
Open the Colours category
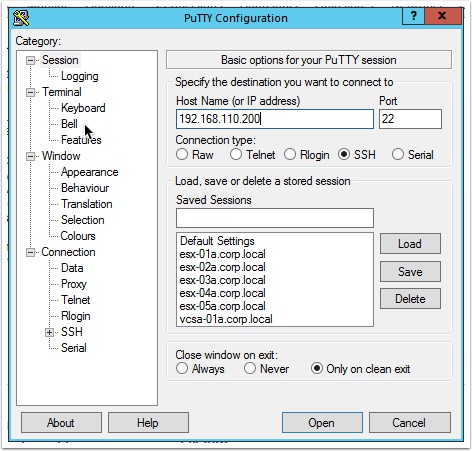pos(78,236)
